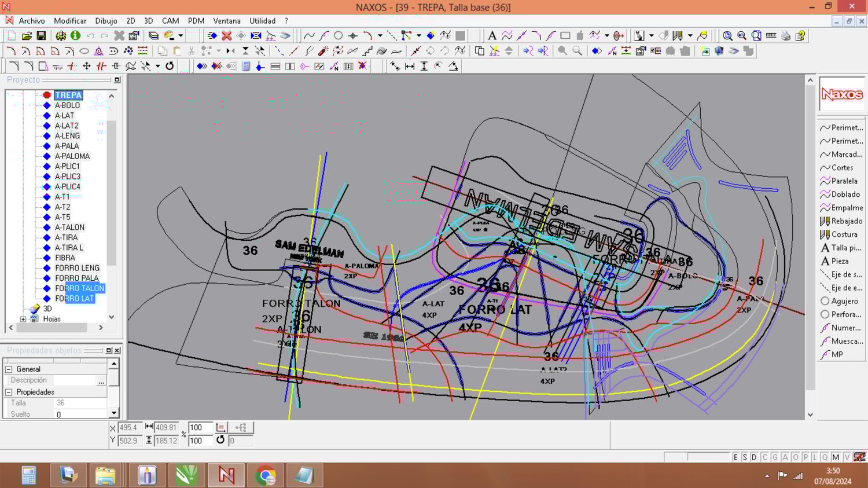This screenshot has height=488, width=868.
Task: Open Chrome from the taskbar
Action: (x=265, y=475)
